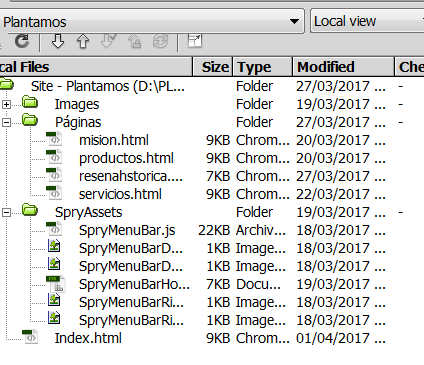Click the Archiv... type of SpryMenuBar.js

click(x=261, y=230)
